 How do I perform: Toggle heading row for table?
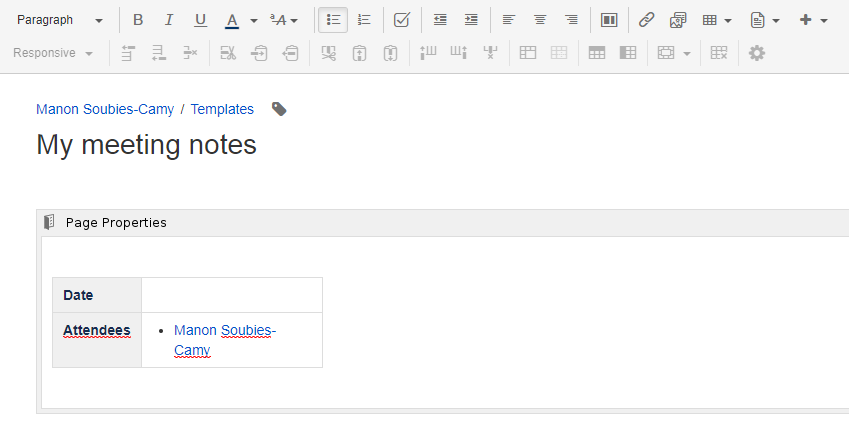597,53
